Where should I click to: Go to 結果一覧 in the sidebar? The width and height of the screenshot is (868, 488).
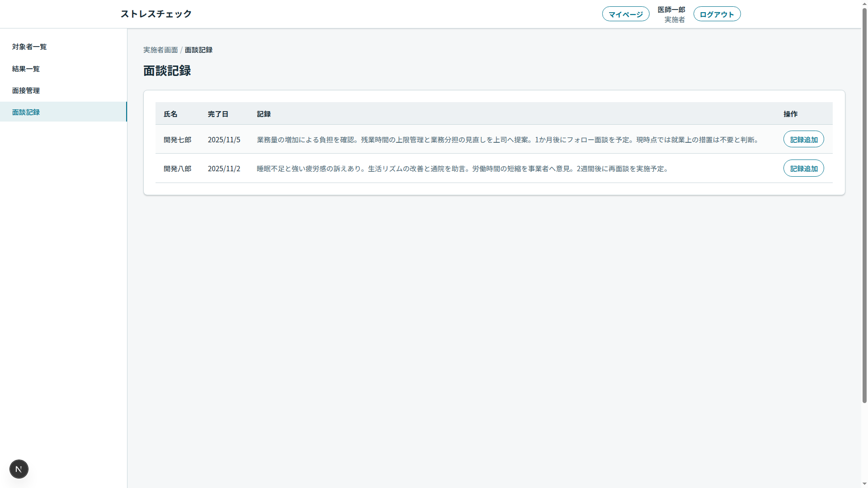[63, 69]
